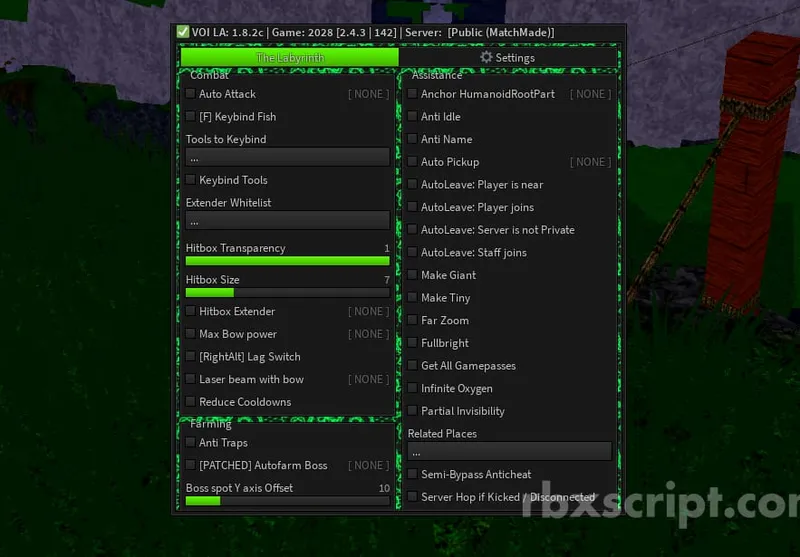This screenshot has width=800, height=557.
Task: Click the Farming section label
Action: point(211,424)
